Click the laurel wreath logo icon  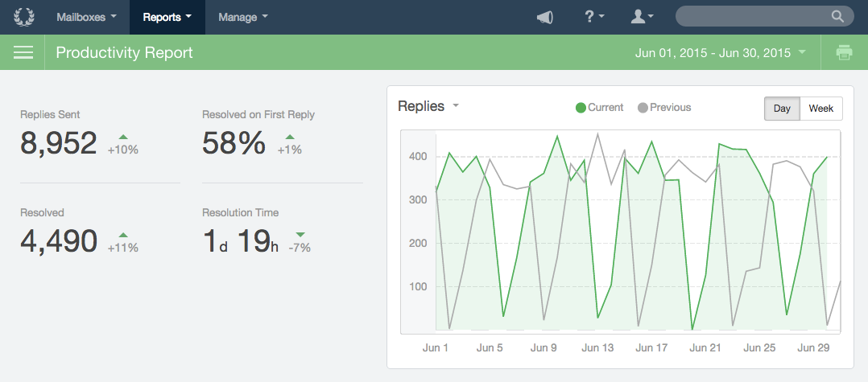23,17
